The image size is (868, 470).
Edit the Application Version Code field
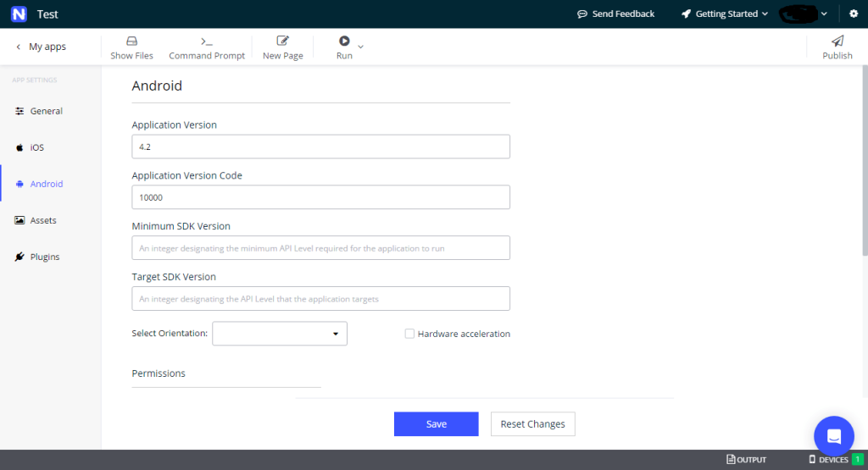[320, 197]
